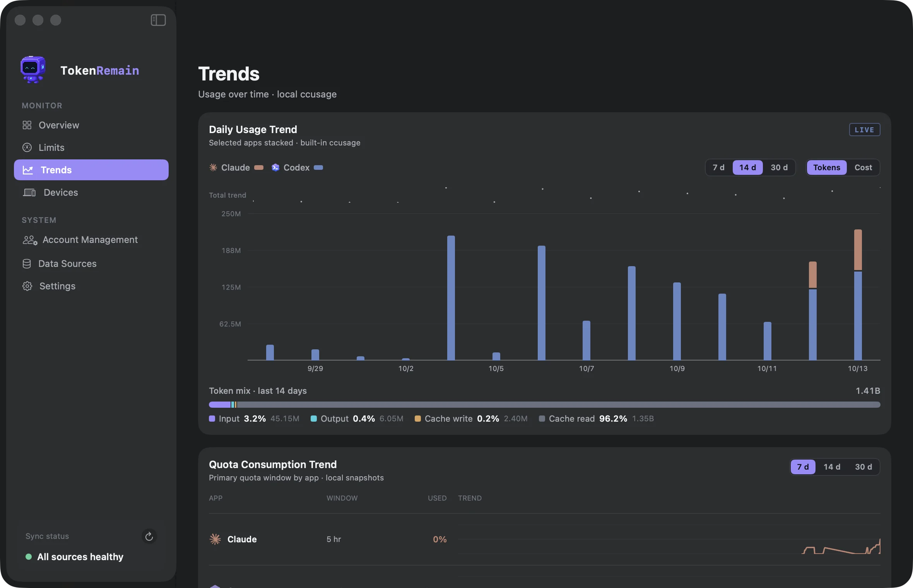
Task: Select the Trends chart icon
Action: 28,170
